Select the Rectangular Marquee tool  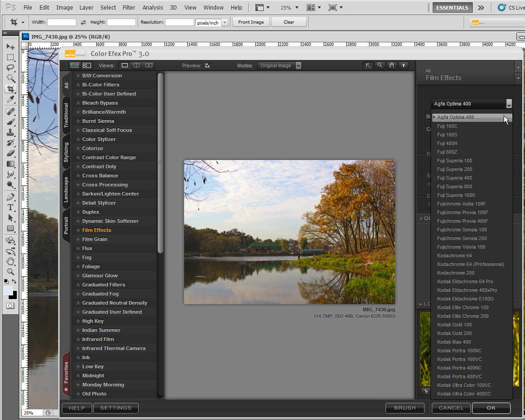10,57
